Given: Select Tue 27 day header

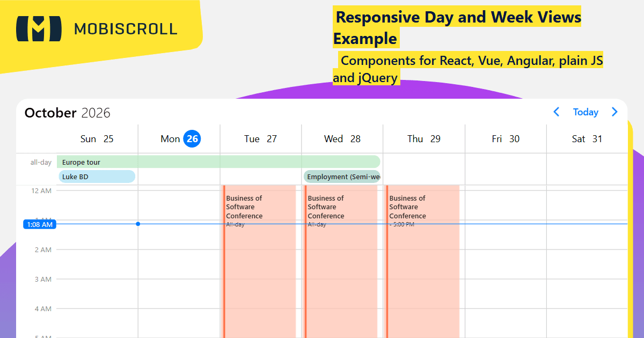Looking at the screenshot, I should 261,139.
